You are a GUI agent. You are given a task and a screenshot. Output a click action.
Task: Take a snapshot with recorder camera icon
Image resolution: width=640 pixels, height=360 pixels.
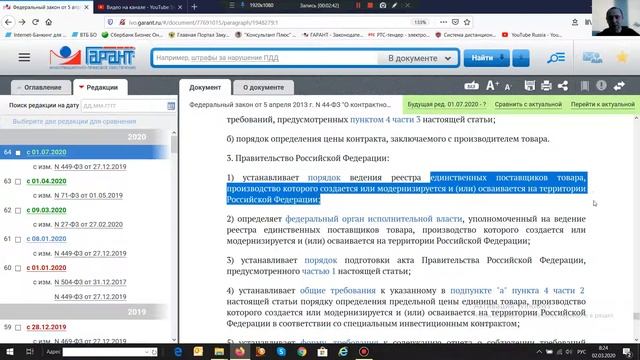383,5
